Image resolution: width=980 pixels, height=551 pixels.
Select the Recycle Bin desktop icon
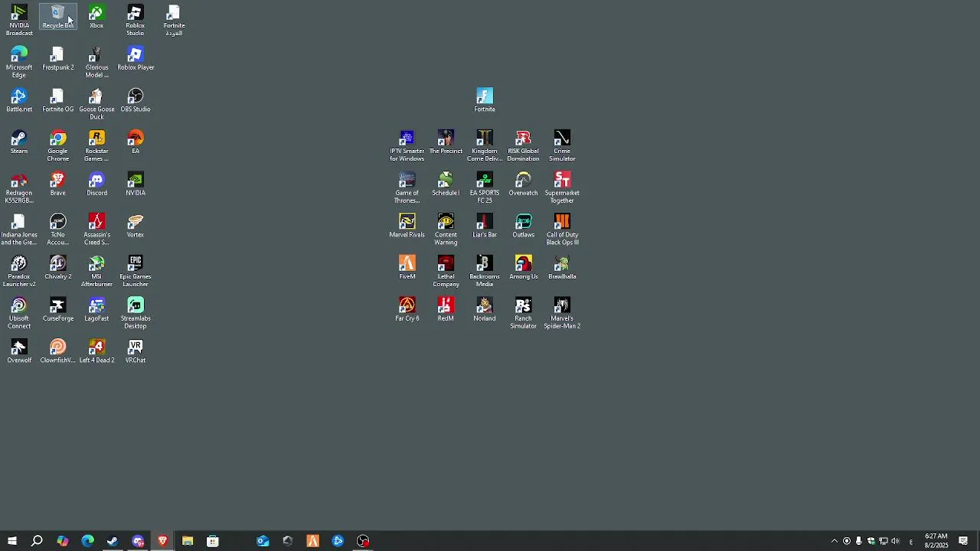pyautogui.click(x=58, y=17)
